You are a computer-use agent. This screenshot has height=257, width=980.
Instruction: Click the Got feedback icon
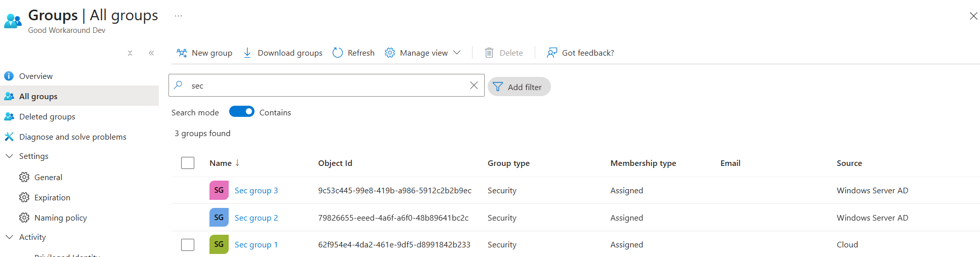tap(551, 53)
